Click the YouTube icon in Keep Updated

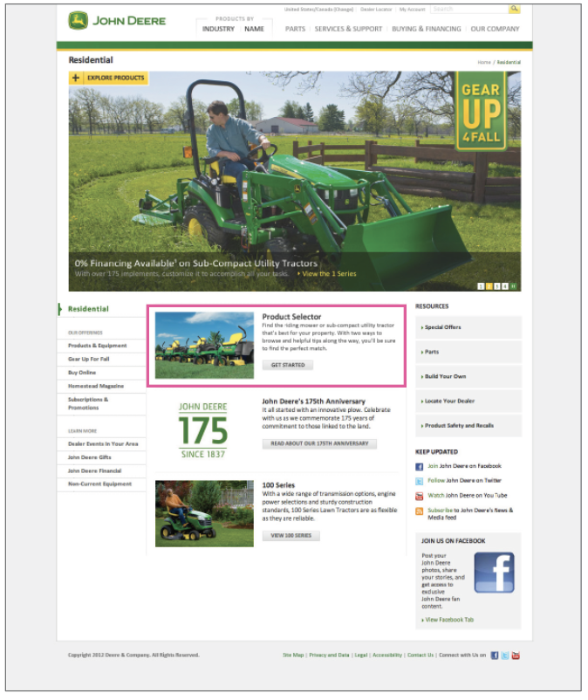click(x=419, y=496)
